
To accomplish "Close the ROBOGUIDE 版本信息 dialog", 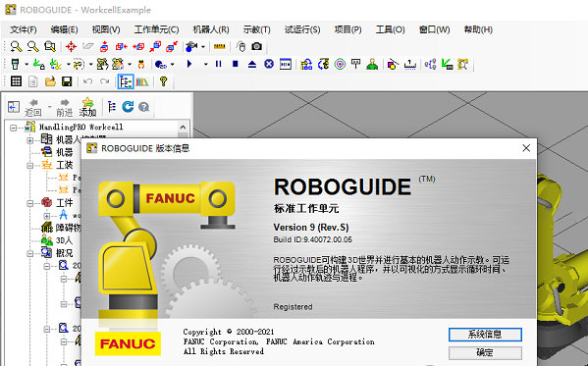I will tap(526, 148).
